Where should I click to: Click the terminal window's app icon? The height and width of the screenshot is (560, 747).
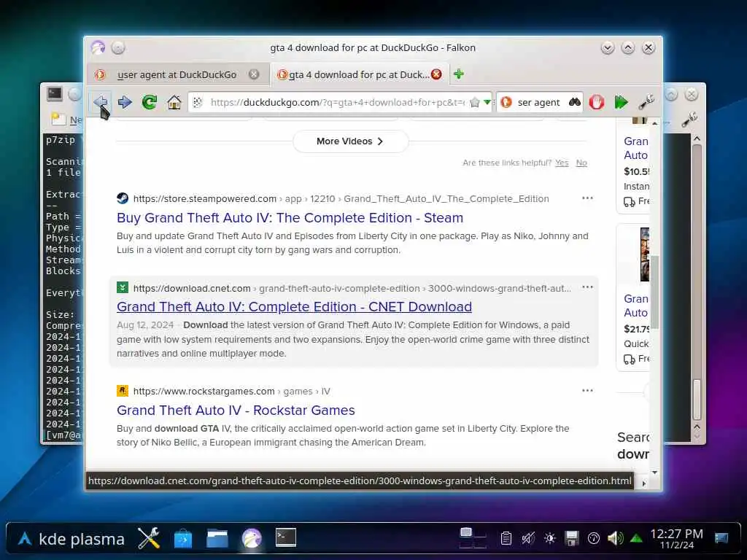[54, 94]
